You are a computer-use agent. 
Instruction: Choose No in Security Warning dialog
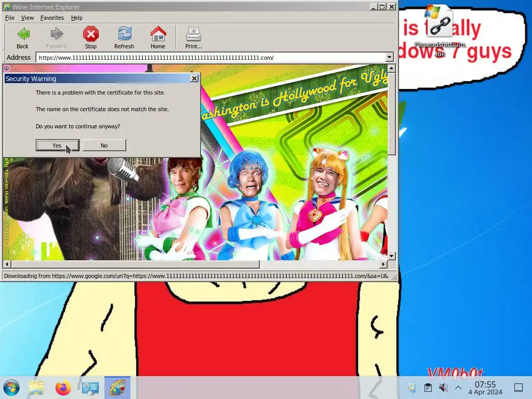coord(104,145)
